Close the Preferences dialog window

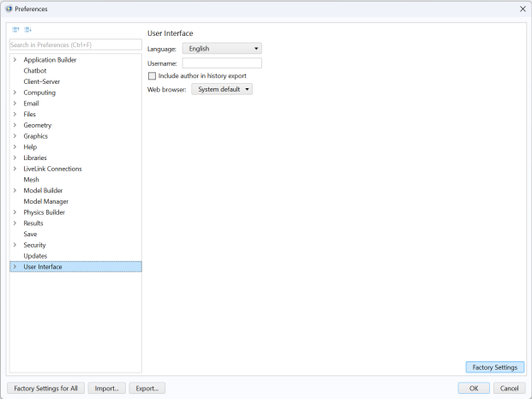pyautogui.click(x=522, y=9)
